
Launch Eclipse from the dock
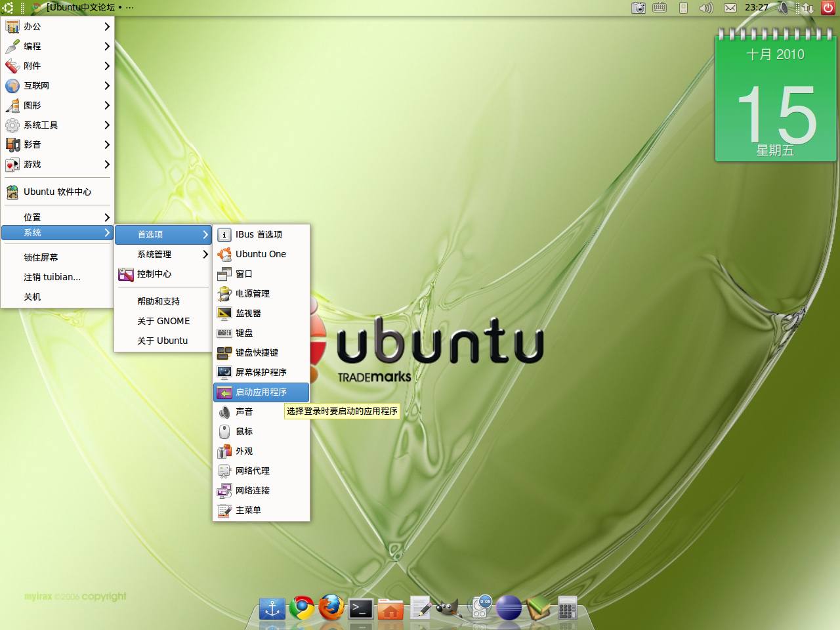[509, 608]
